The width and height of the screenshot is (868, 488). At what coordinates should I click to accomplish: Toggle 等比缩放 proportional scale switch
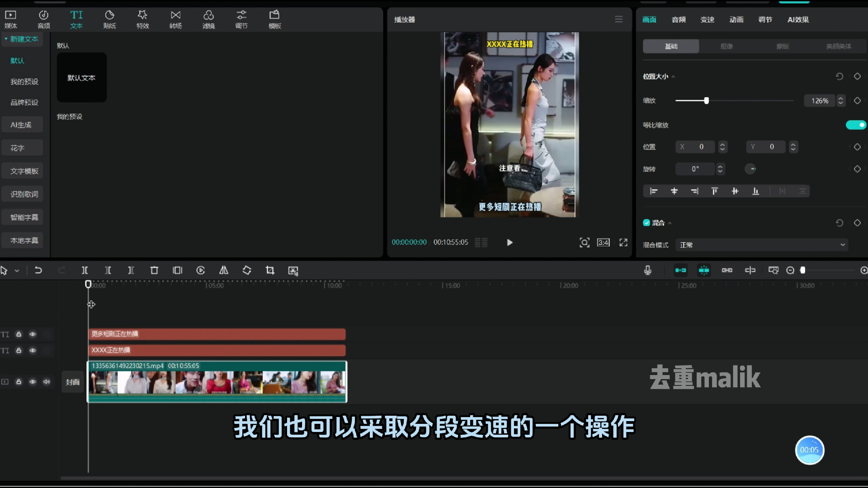pos(854,125)
